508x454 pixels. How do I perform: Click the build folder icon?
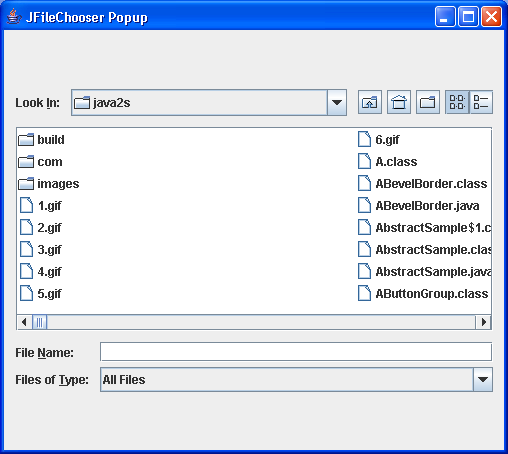(26, 139)
